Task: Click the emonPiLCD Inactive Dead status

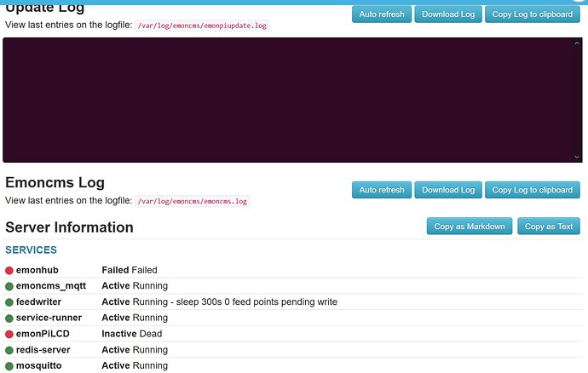Action: (x=132, y=334)
